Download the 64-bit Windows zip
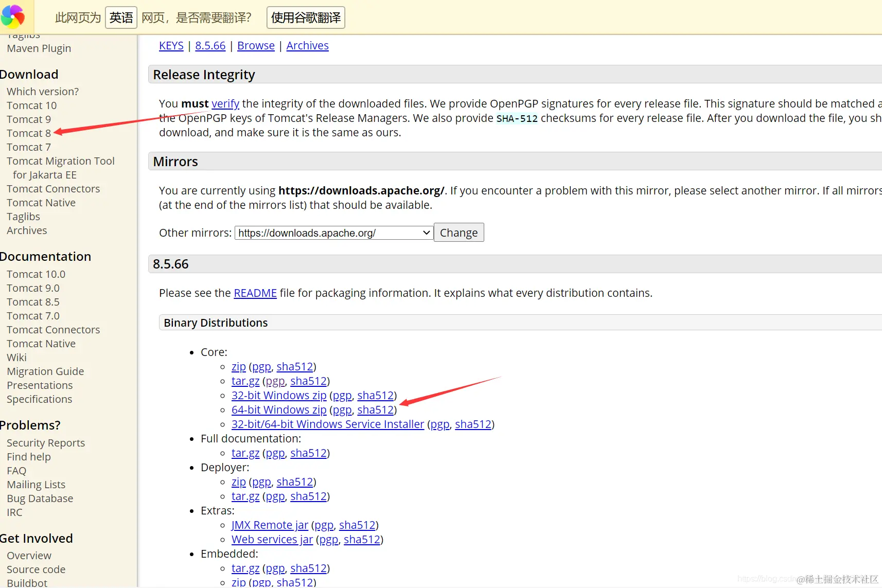 click(x=279, y=410)
